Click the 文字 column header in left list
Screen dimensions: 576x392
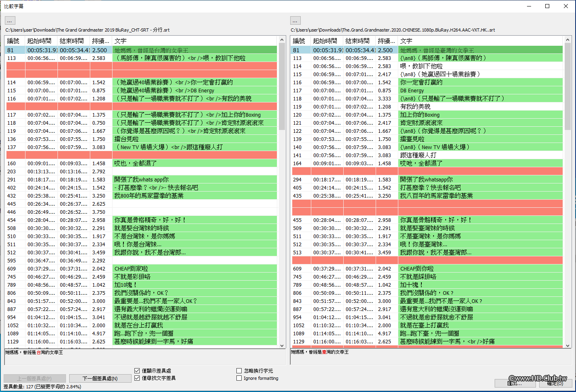(195, 41)
